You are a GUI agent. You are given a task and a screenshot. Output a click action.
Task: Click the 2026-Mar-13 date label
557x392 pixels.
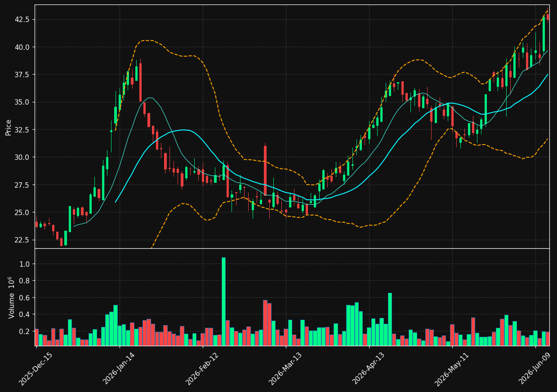285,369
